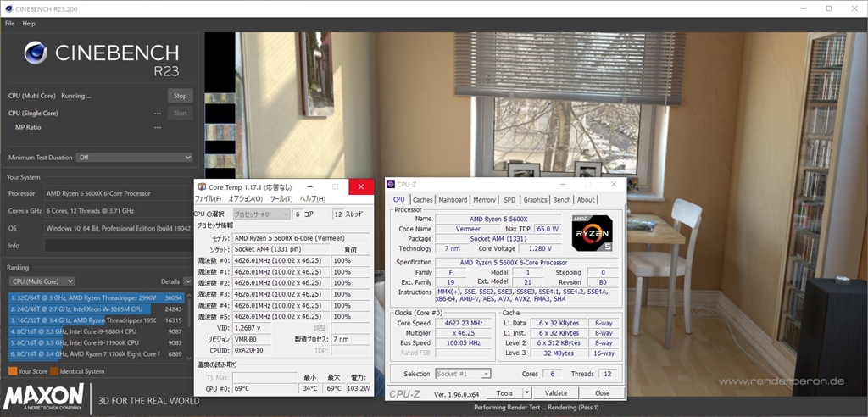Switch to the Bench tab in CPU-Z
This screenshot has width=868, height=417.
click(x=561, y=200)
